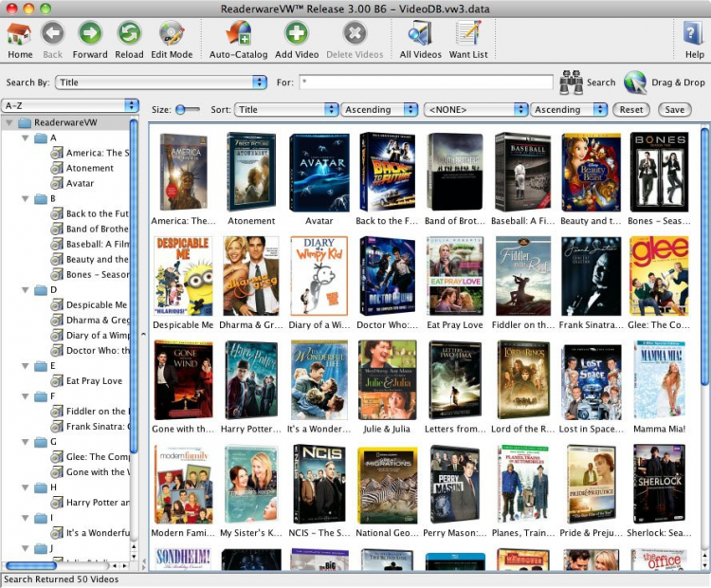This screenshot has width=711, height=588.
Task: Open the Doctor Who cover thumbnail
Action: [387, 276]
